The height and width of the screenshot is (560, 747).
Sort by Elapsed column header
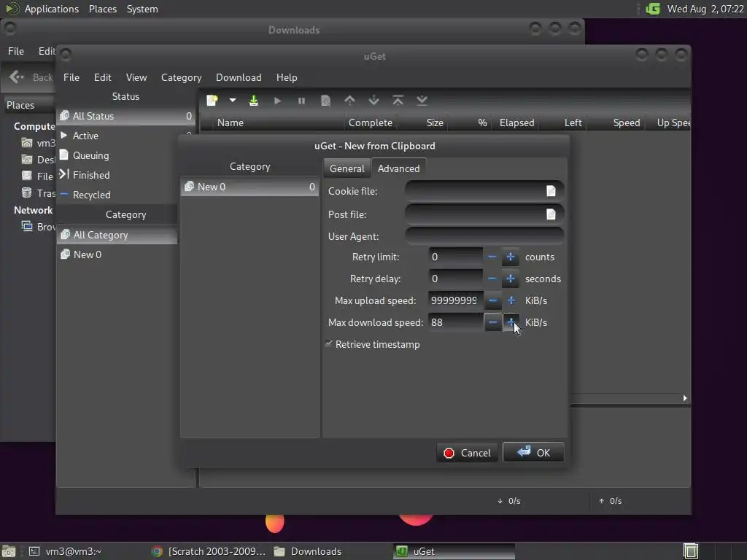(516, 122)
